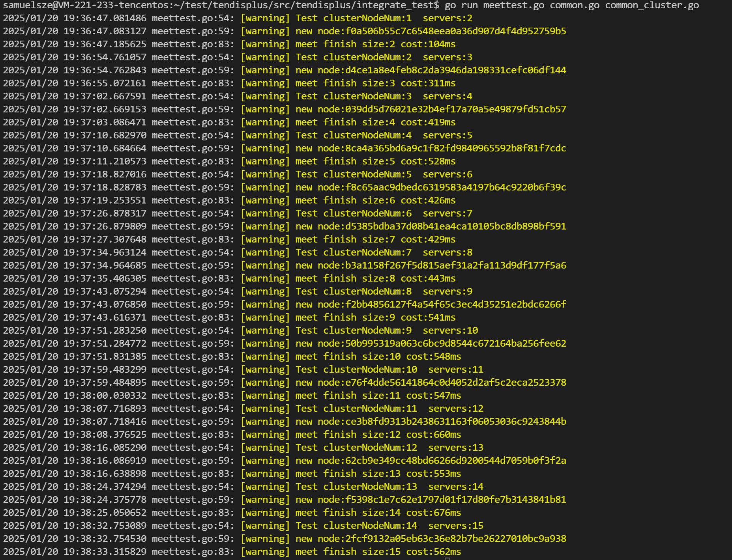
Task: Click the meet finish size:4 text
Action: point(345,122)
